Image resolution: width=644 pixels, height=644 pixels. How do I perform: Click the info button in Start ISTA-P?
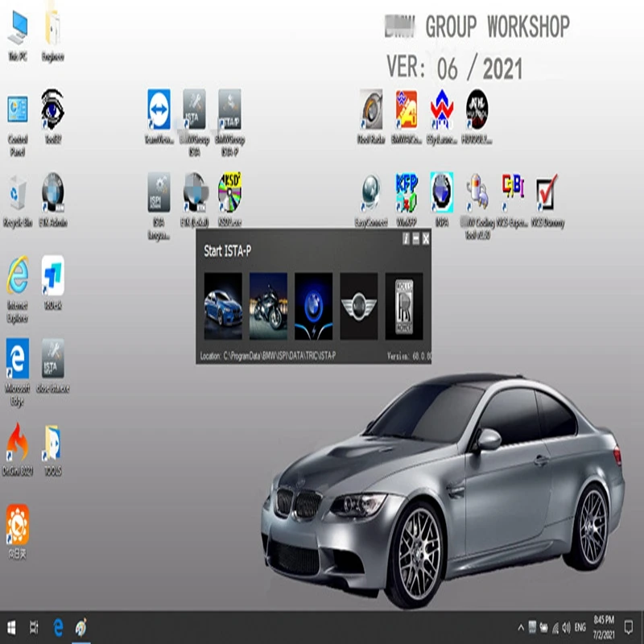tap(406, 238)
